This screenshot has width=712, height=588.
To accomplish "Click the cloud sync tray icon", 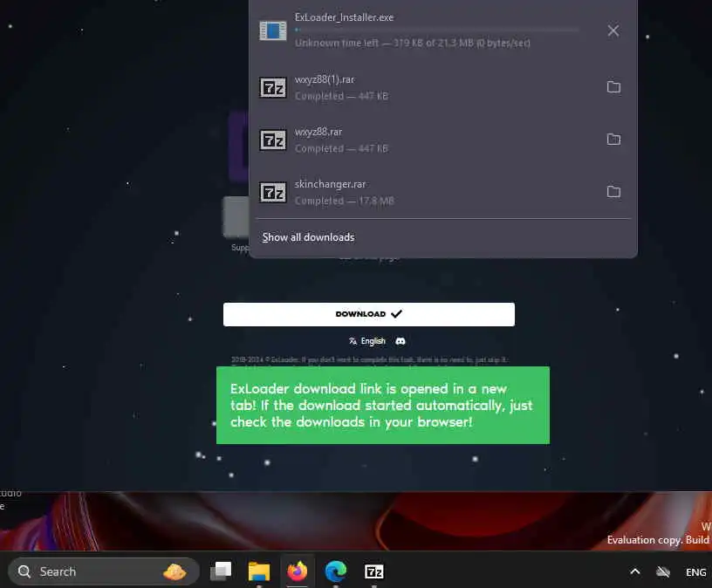I will point(663,571).
